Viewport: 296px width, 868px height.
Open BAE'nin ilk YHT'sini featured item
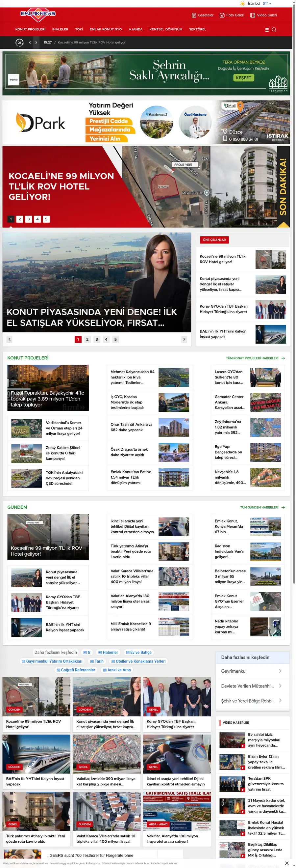click(x=242, y=334)
